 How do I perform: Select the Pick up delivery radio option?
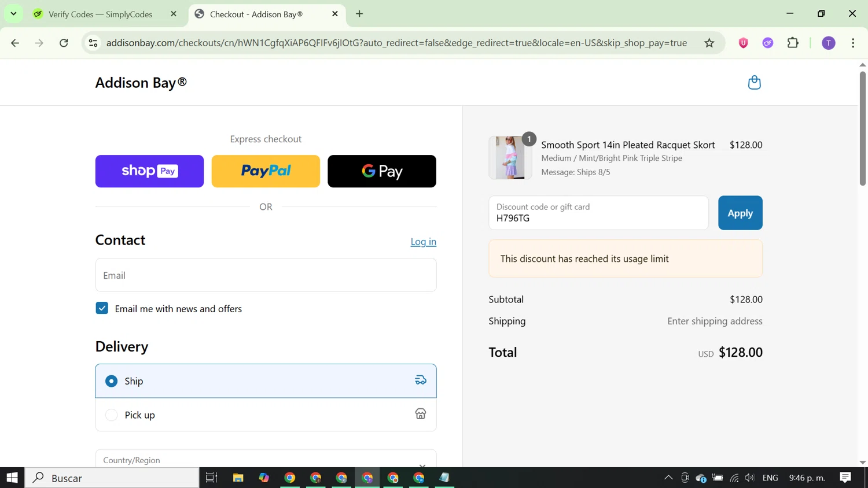point(112,415)
